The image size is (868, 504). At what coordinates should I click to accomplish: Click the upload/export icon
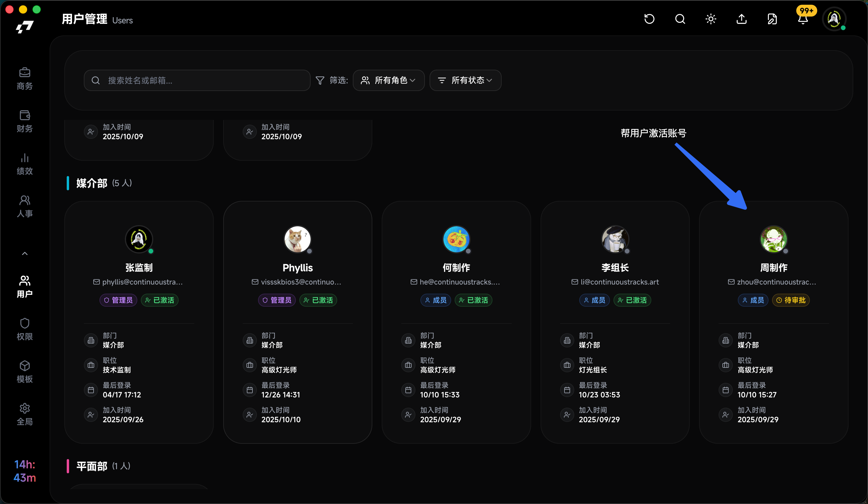pos(741,19)
